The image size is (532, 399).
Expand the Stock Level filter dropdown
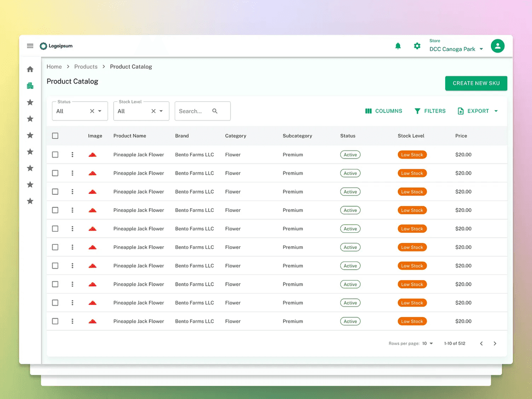[161, 111]
